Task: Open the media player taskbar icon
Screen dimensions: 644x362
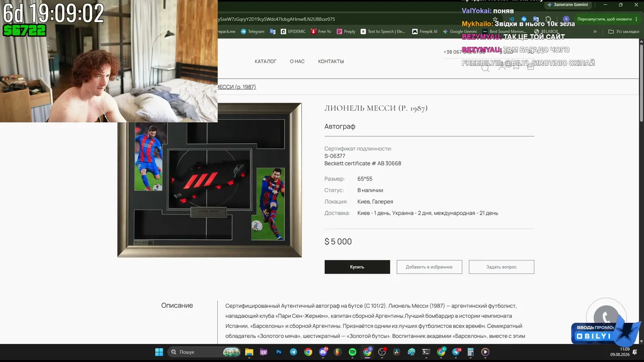Action: click(x=486, y=352)
